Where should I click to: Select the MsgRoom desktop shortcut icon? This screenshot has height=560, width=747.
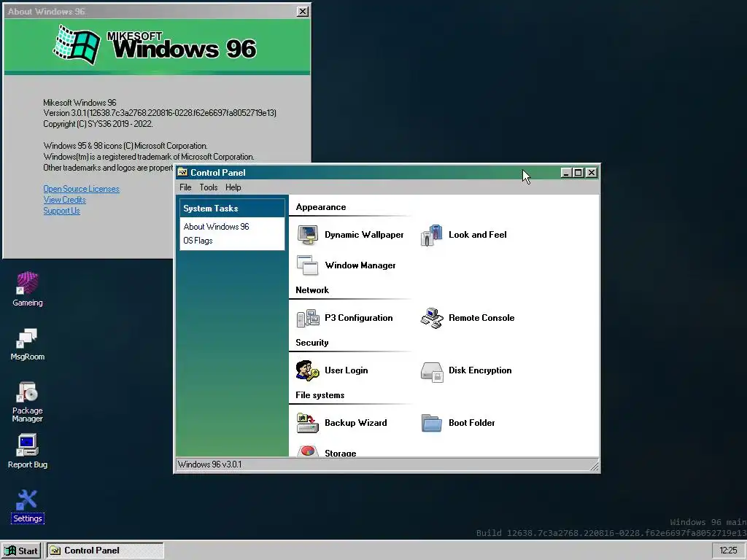tap(27, 338)
